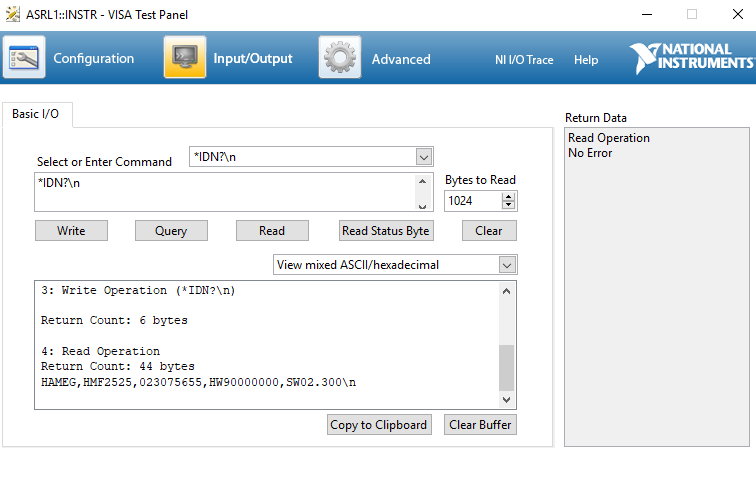756x483 pixels.
Task: Open the Advanced section label
Action: (401, 59)
